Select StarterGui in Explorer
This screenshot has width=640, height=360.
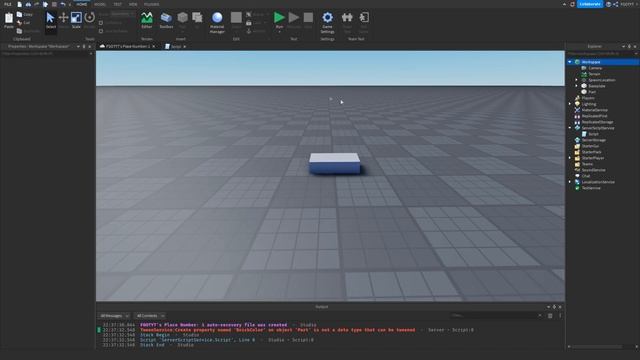pyautogui.click(x=590, y=146)
